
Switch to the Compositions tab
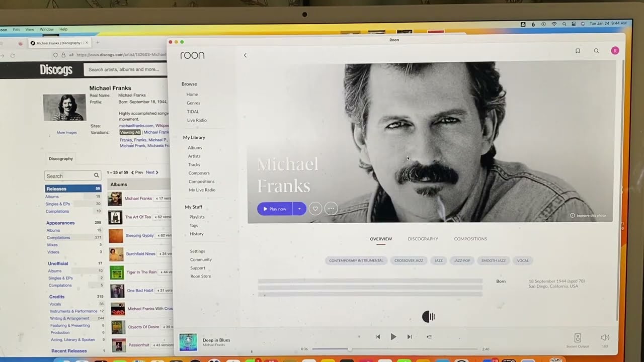point(470,239)
